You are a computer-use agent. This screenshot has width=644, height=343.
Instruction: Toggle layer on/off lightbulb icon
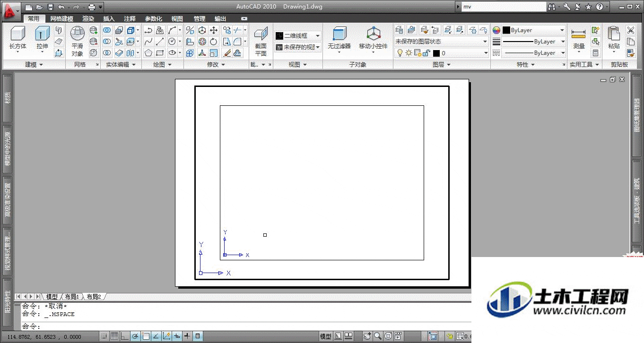400,53
